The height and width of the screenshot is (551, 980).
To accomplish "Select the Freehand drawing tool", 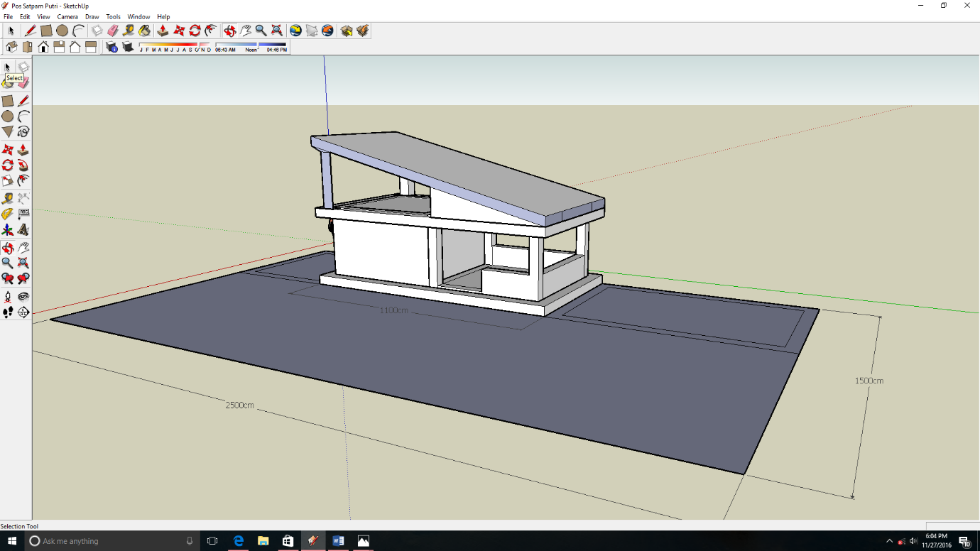I will pos(23,132).
